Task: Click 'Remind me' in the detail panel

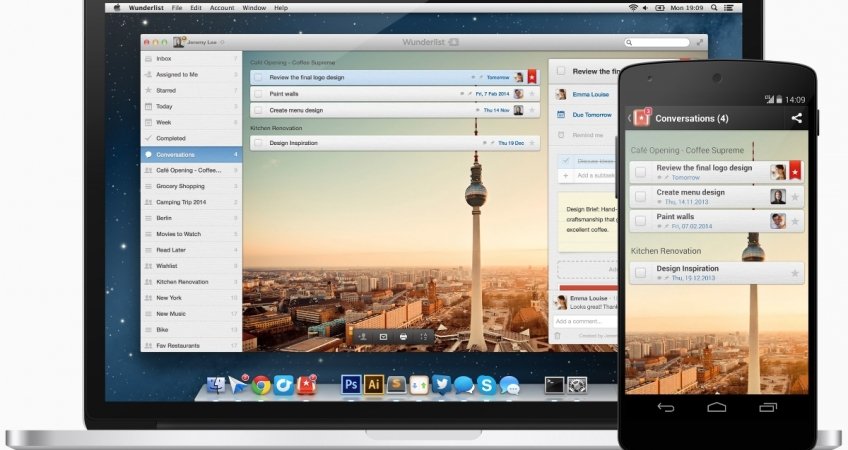Action: [x=587, y=135]
